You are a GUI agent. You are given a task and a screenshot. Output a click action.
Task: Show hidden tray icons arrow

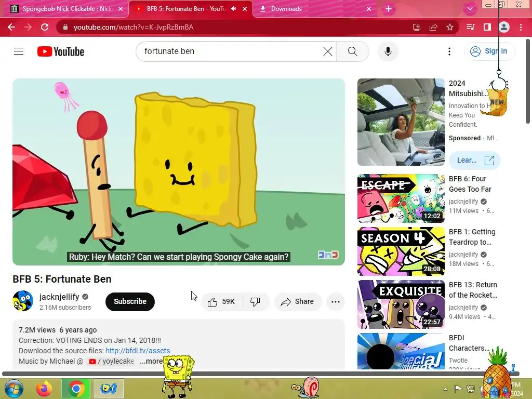[445, 389]
